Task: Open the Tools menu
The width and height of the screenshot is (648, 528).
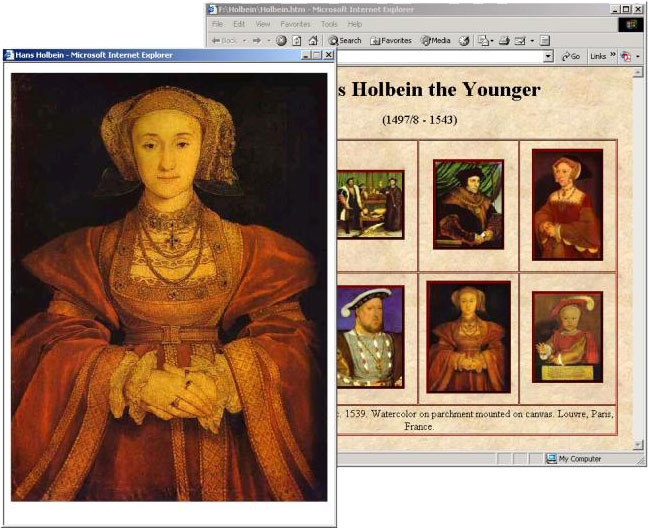Action: (329, 23)
